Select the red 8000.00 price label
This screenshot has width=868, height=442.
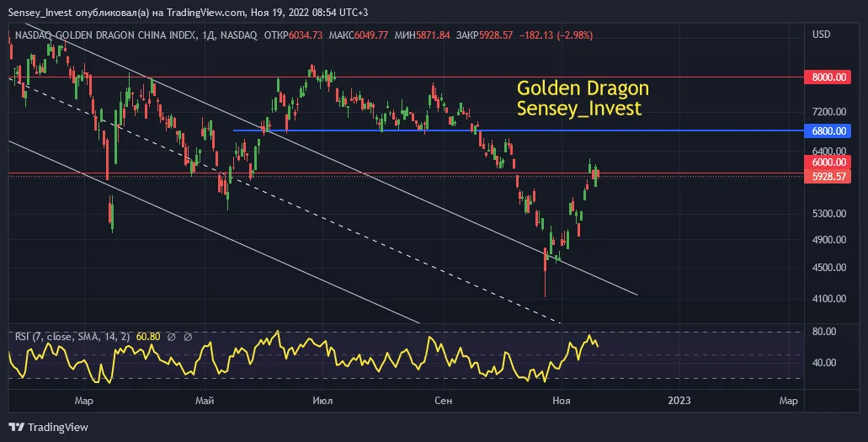tap(828, 77)
